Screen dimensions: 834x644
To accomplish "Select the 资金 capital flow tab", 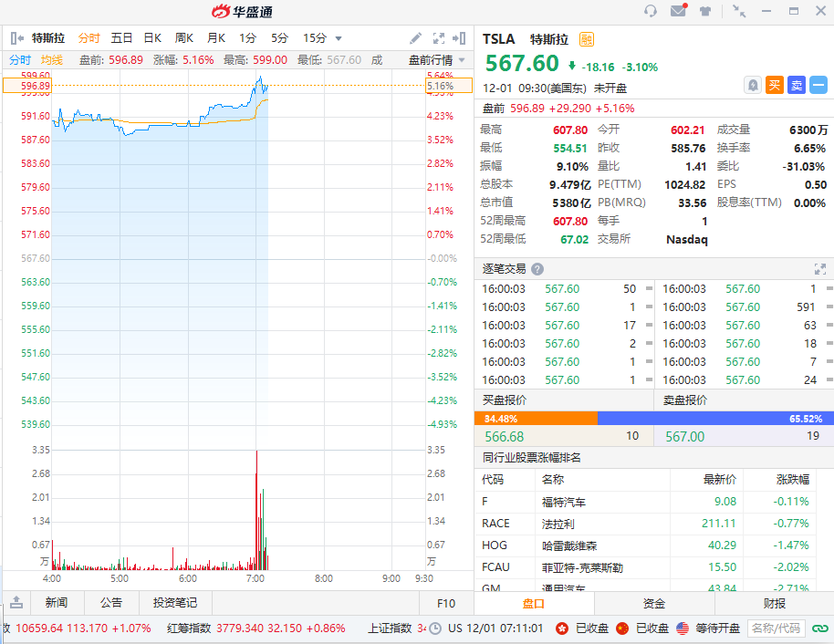I will tap(654, 604).
